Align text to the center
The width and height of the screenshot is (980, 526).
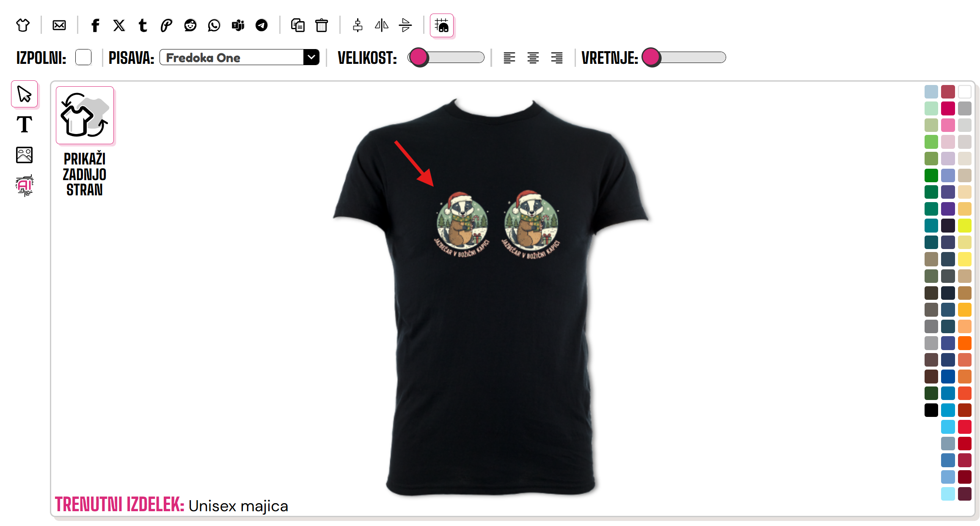[x=533, y=58]
